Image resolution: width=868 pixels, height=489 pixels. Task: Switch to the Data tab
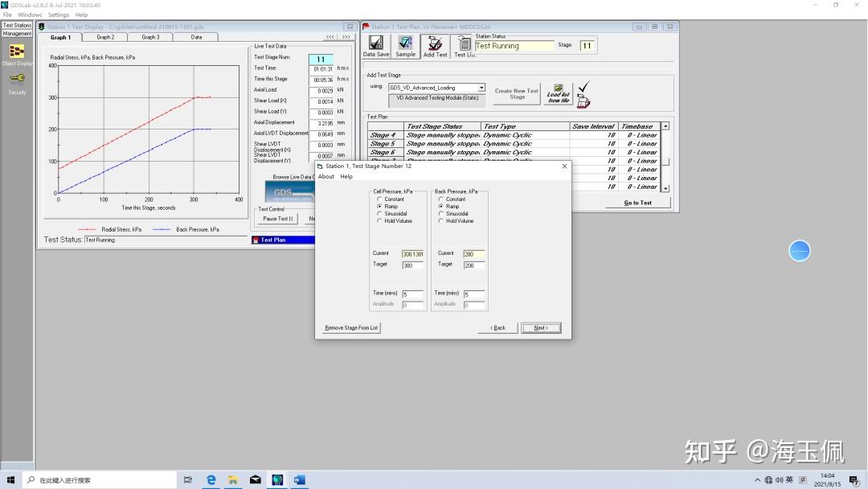pos(196,37)
